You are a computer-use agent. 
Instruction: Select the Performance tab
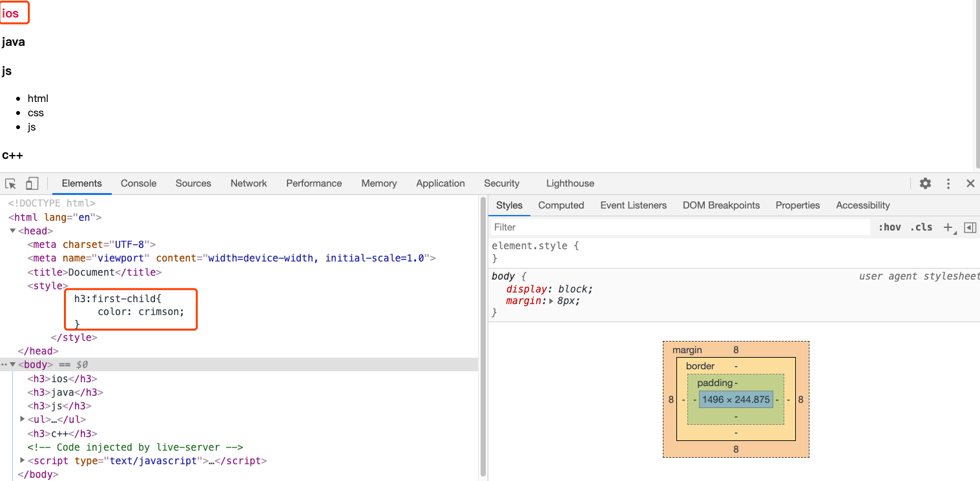click(x=314, y=183)
